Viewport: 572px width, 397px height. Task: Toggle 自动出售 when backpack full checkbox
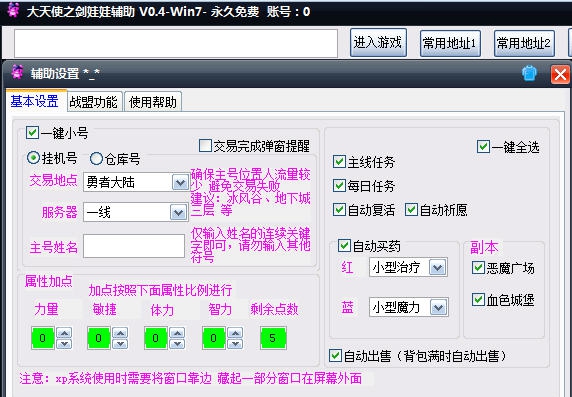(335, 355)
